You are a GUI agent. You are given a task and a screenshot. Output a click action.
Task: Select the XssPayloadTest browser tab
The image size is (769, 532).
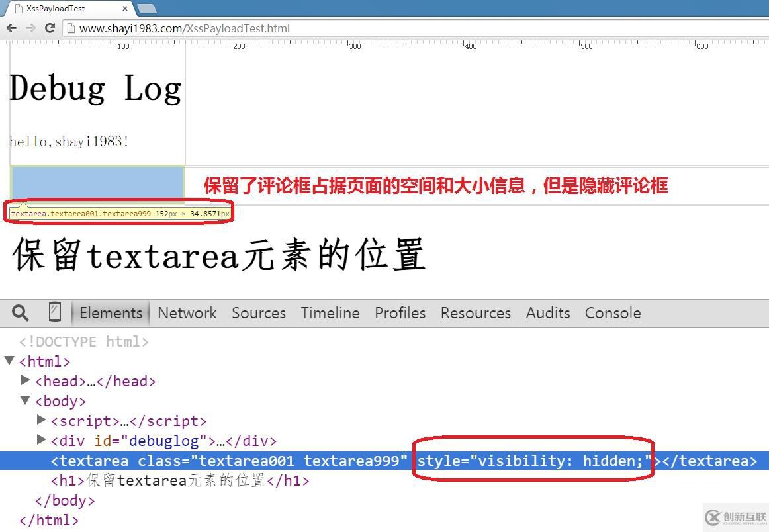[69, 9]
